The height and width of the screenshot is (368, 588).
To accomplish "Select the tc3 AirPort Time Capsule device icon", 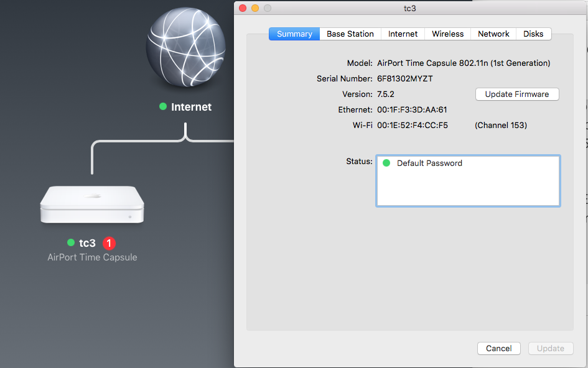I will pos(92,205).
